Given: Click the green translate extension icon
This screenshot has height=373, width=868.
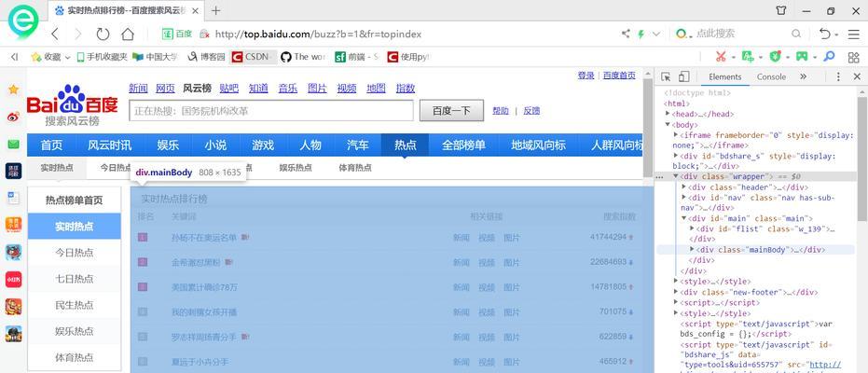Looking at the screenshot, I should click(x=748, y=57).
